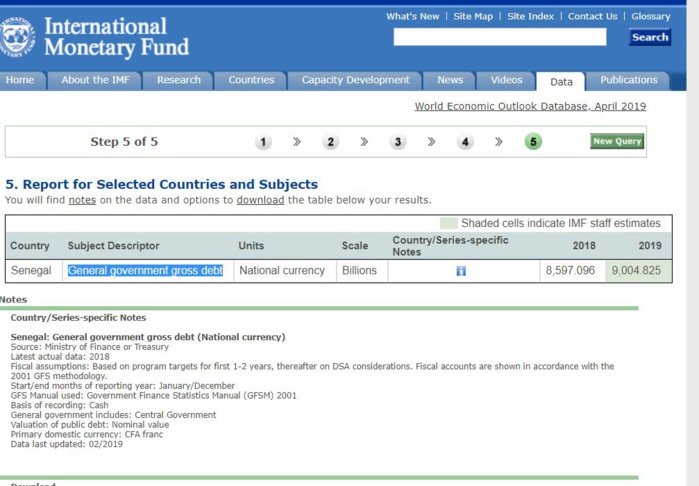Return to step 4 circle
The width and height of the screenshot is (699, 486).
465,142
